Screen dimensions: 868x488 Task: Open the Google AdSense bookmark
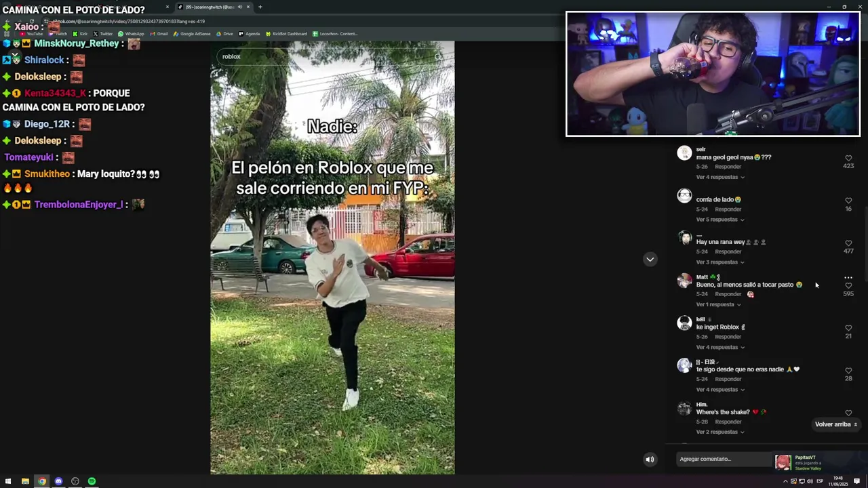tap(192, 34)
